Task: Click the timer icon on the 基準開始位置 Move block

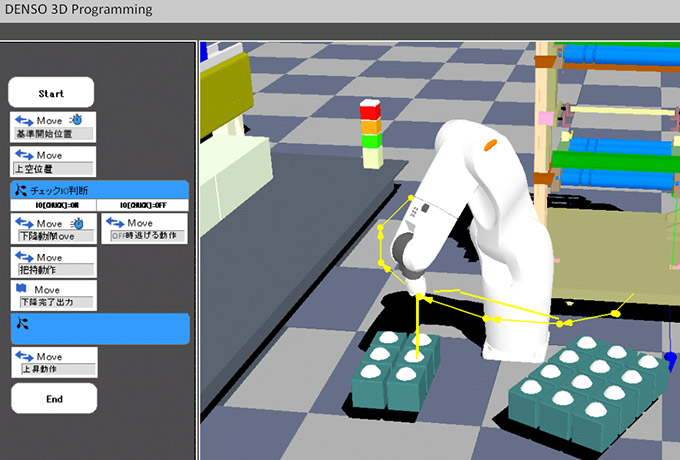Action: pyautogui.click(x=76, y=119)
